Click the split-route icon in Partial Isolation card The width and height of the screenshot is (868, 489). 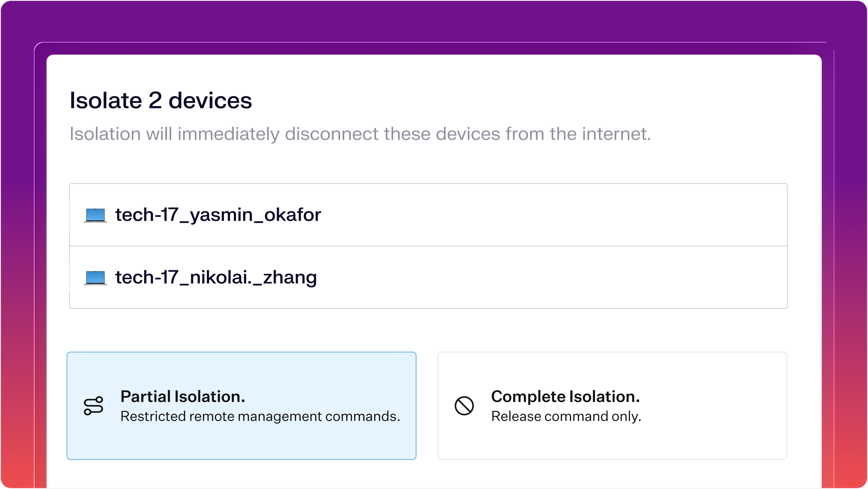93,405
